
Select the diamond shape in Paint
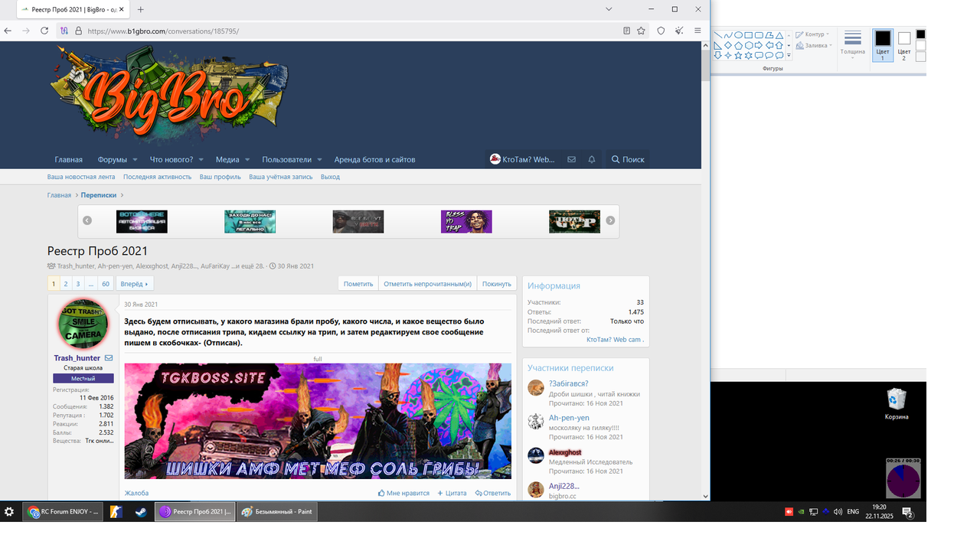pos(728,45)
